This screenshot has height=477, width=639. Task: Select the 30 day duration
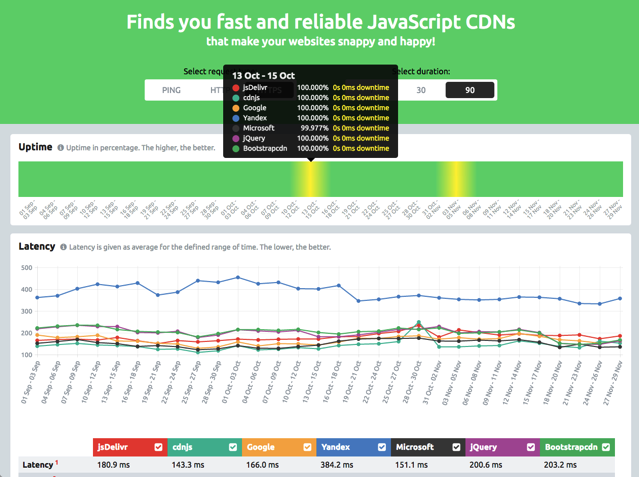(x=421, y=90)
